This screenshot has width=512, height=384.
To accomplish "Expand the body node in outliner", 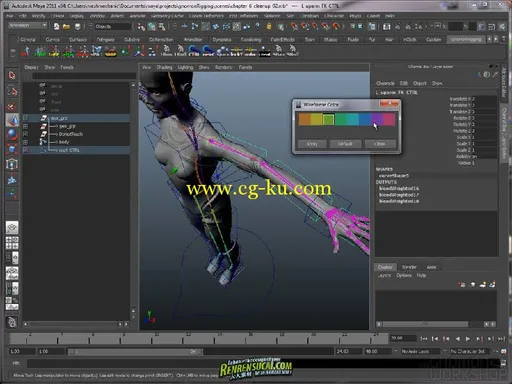I will [26, 142].
